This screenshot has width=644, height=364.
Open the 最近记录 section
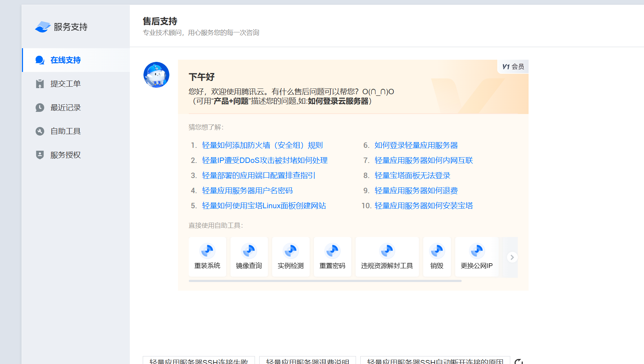65,107
